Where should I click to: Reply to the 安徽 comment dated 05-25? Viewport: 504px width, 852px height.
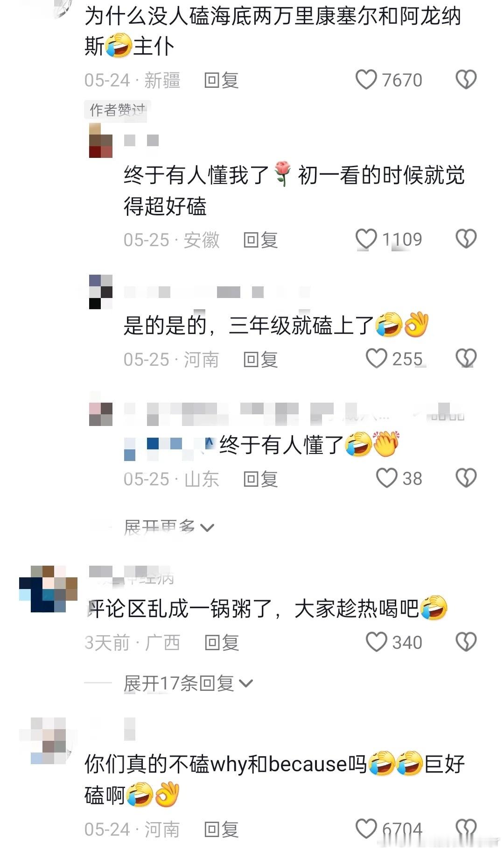pos(260,240)
